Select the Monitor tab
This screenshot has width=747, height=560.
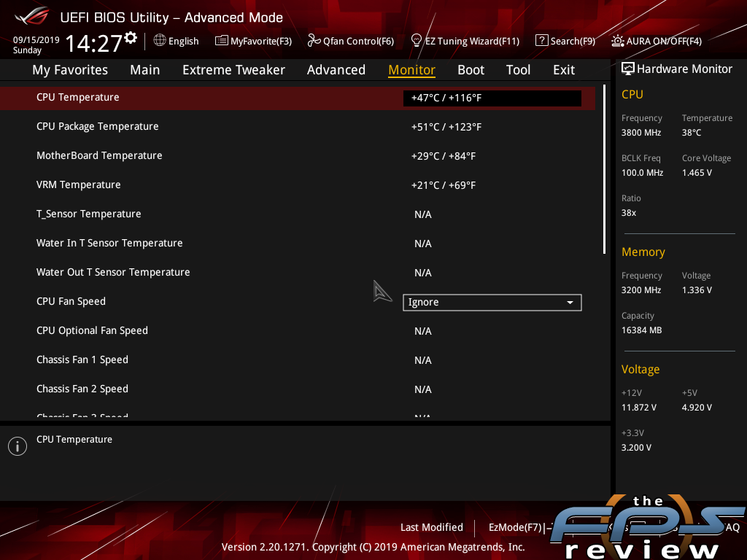click(411, 69)
